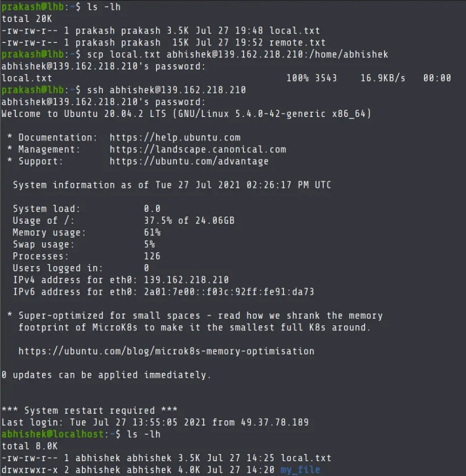Click the Usage of / 37.5% value
The height and width of the screenshot is (476, 466).
point(189,221)
